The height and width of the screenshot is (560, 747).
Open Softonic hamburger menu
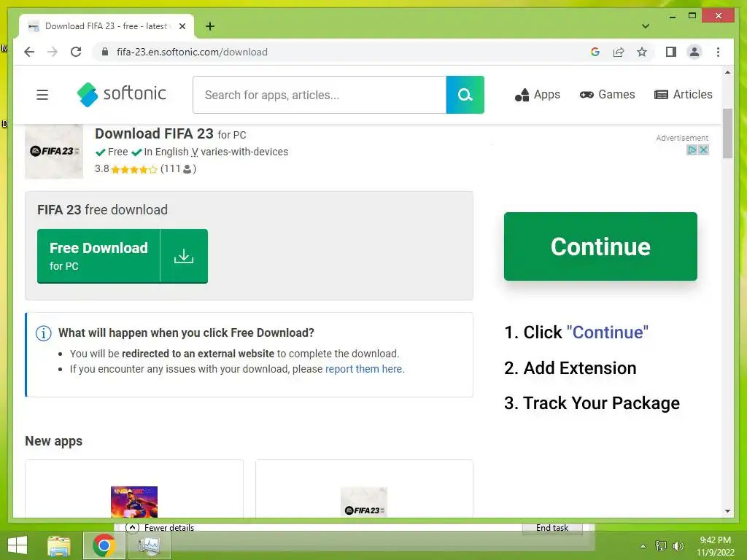tap(42, 95)
